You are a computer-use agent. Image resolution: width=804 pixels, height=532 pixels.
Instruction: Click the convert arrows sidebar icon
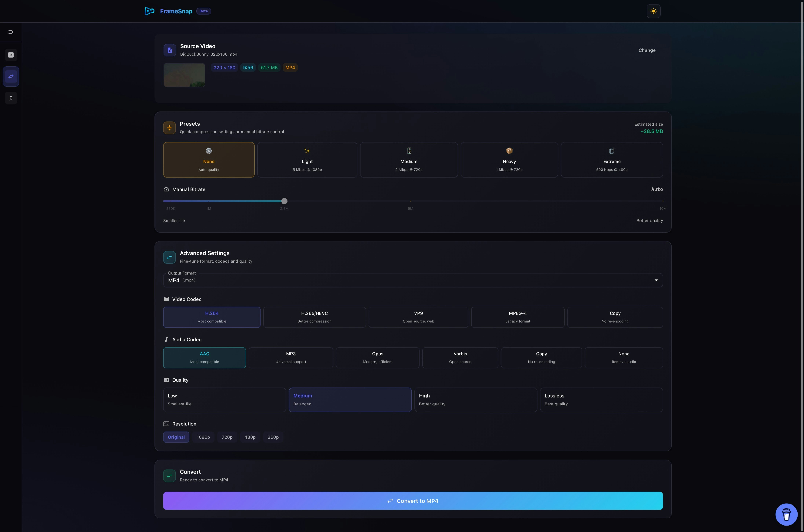(x=11, y=77)
